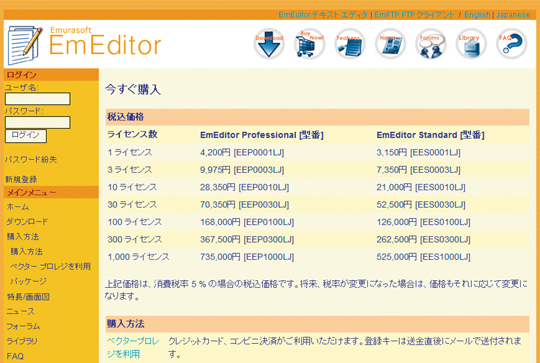Viewport: 540px width, 363px height.
Task: Select 735,000円 [EEP1000LJ] price cell
Action: [x=247, y=257]
